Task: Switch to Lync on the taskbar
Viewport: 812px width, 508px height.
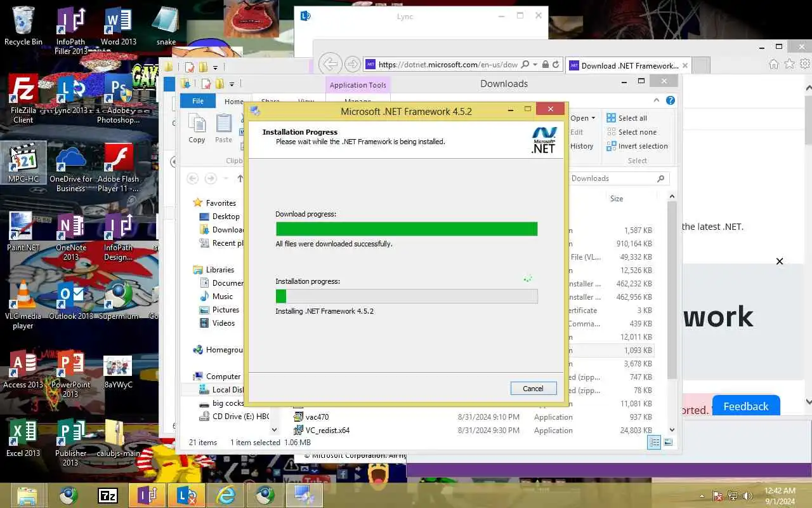Action: pyautogui.click(x=186, y=495)
